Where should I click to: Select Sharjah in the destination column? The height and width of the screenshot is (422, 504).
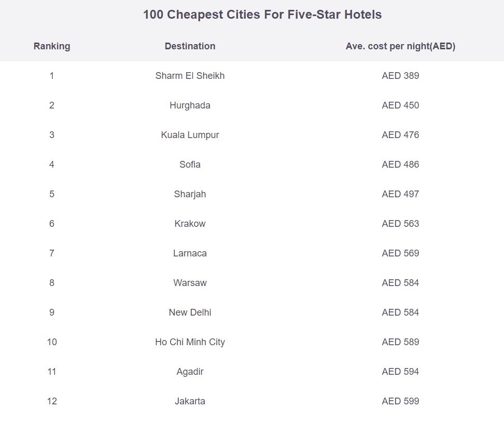190,194
